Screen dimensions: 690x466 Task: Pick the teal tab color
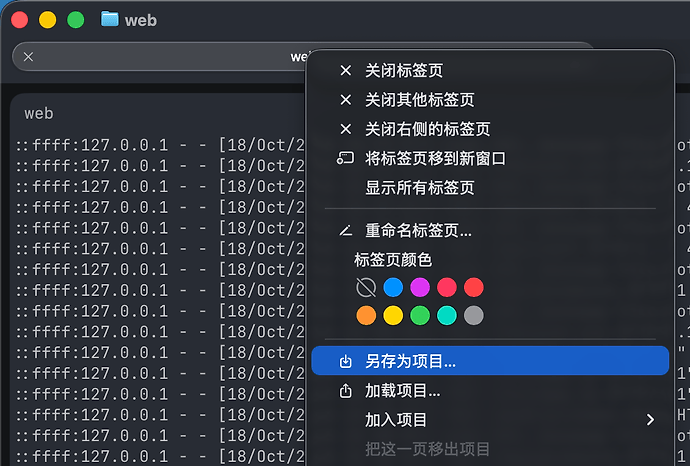pyautogui.click(x=447, y=316)
